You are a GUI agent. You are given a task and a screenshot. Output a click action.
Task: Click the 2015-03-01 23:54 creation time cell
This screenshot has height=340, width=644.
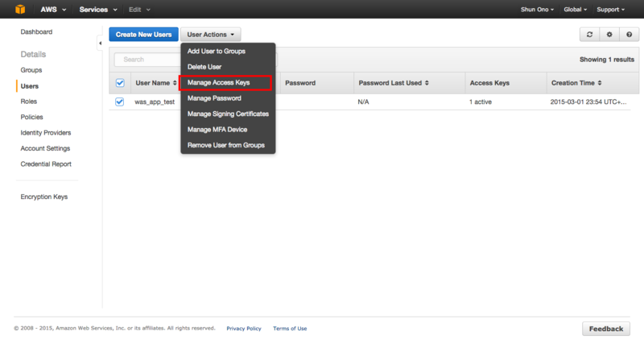pyautogui.click(x=588, y=102)
